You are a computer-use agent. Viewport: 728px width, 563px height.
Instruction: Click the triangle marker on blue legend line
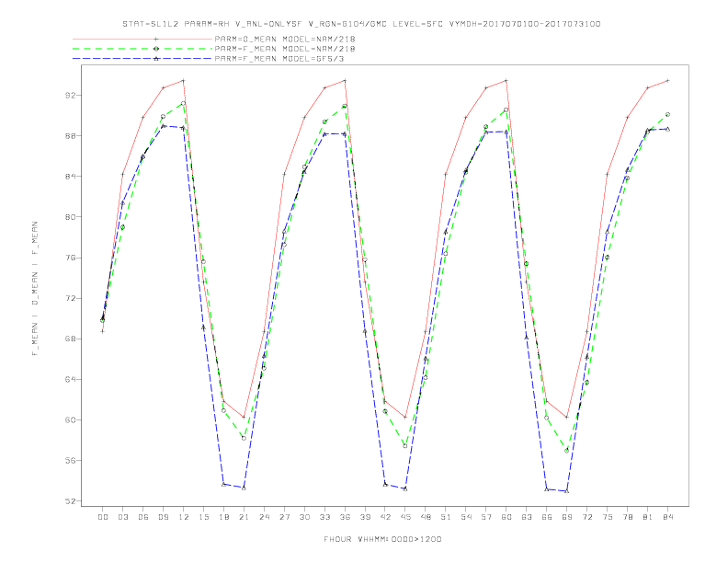coord(156,59)
